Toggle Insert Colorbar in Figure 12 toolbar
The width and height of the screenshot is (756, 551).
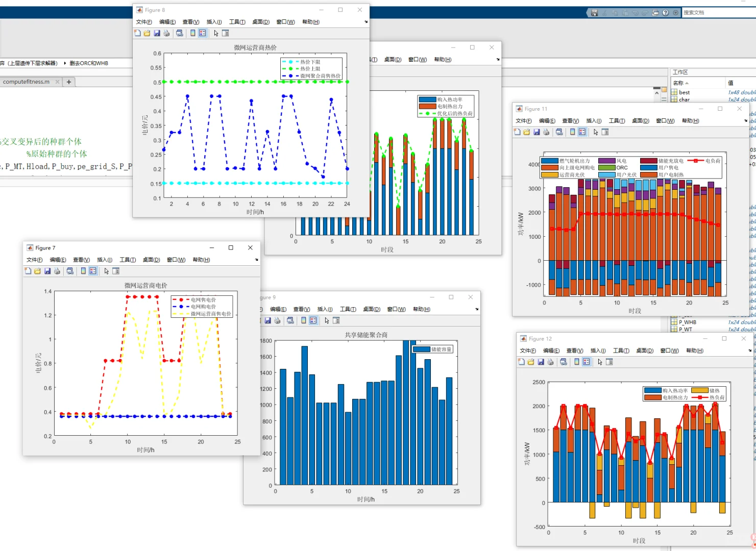577,362
